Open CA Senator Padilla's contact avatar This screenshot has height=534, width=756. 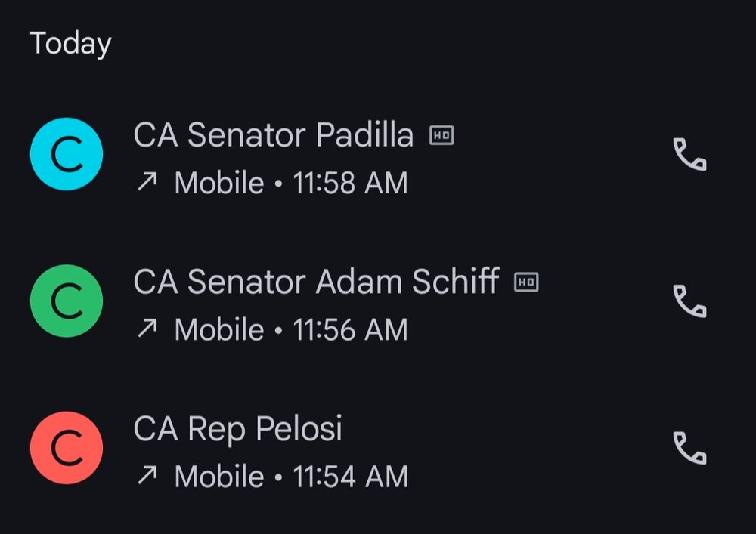tap(65, 153)
